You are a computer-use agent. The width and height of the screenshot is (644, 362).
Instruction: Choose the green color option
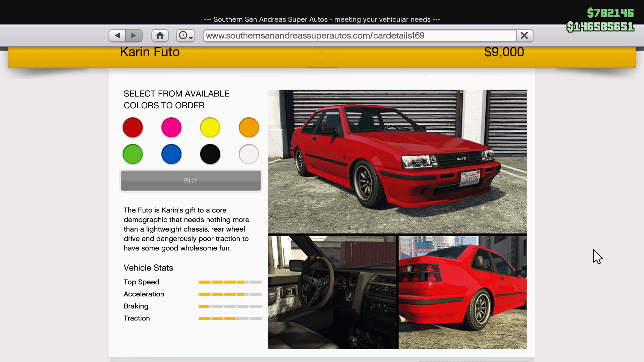133,154
